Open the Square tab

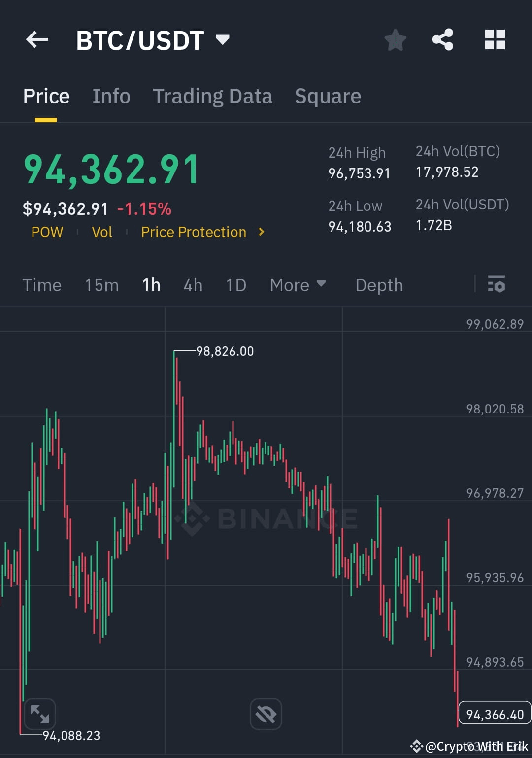[x=328, y=96]
